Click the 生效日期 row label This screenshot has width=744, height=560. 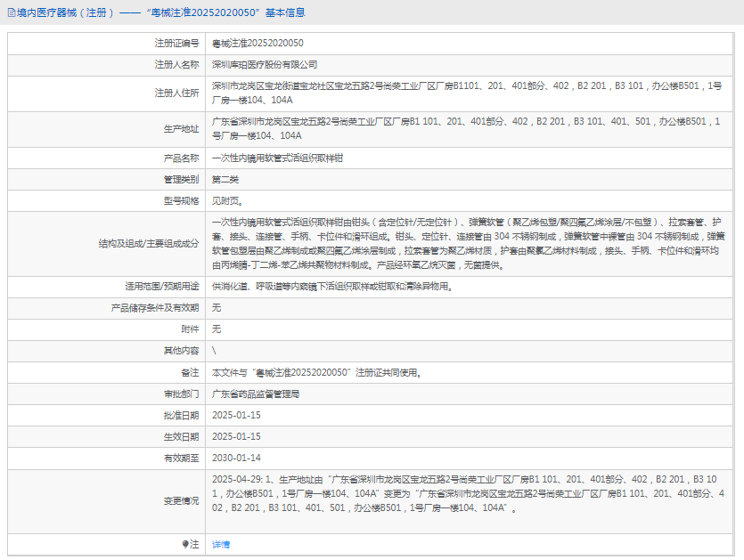click(x=181, y=437)
